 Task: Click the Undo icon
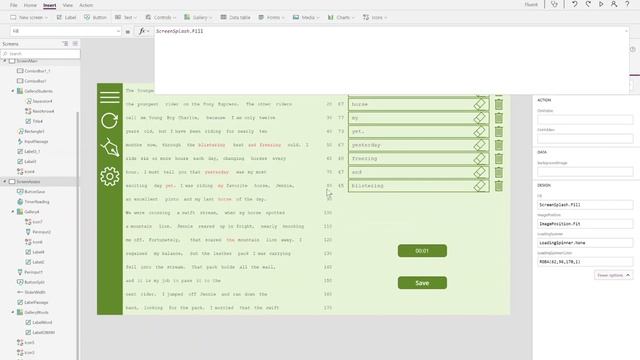(575, 4)
